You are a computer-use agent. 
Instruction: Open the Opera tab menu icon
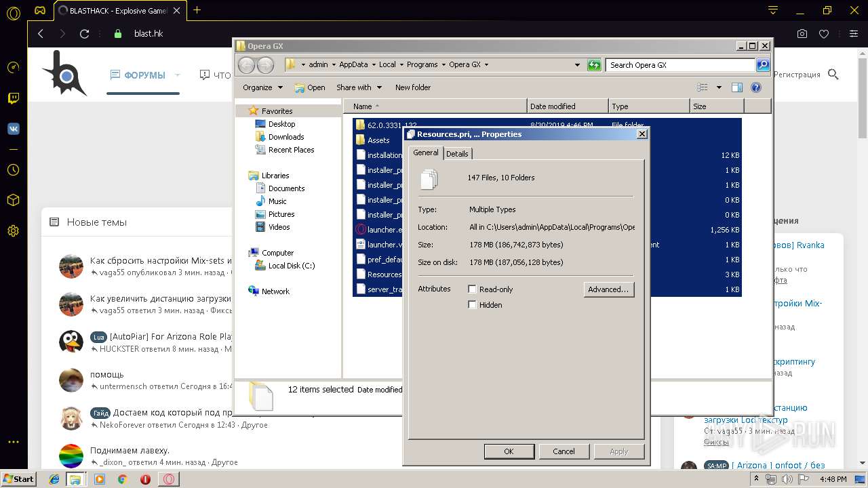[x=773, y=10]
